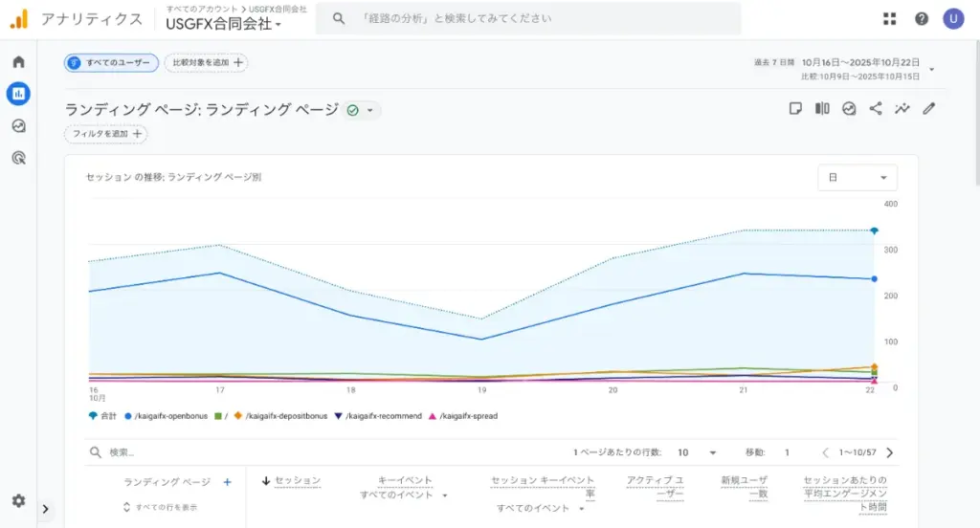Open Admin settings gear icon
Image resolution: width=980 pixels, height=528 pixels.
(x=18, y=501)
